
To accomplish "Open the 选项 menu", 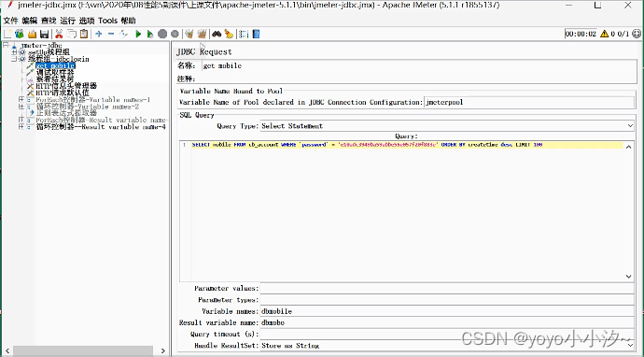I will (x=87, y=21).
